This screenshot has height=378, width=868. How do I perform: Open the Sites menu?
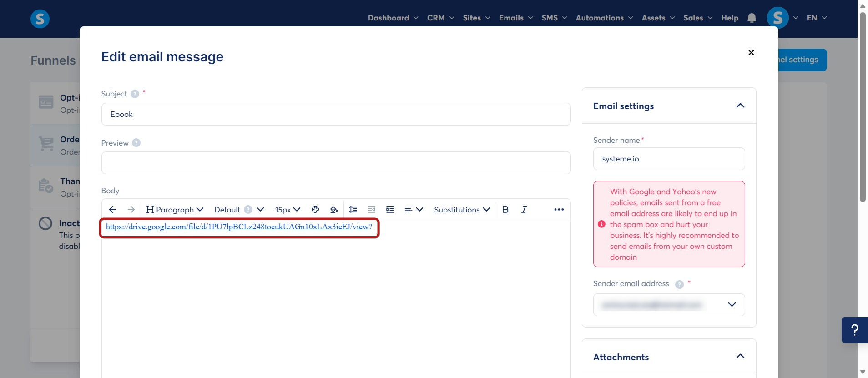click(x=476, y=18)
